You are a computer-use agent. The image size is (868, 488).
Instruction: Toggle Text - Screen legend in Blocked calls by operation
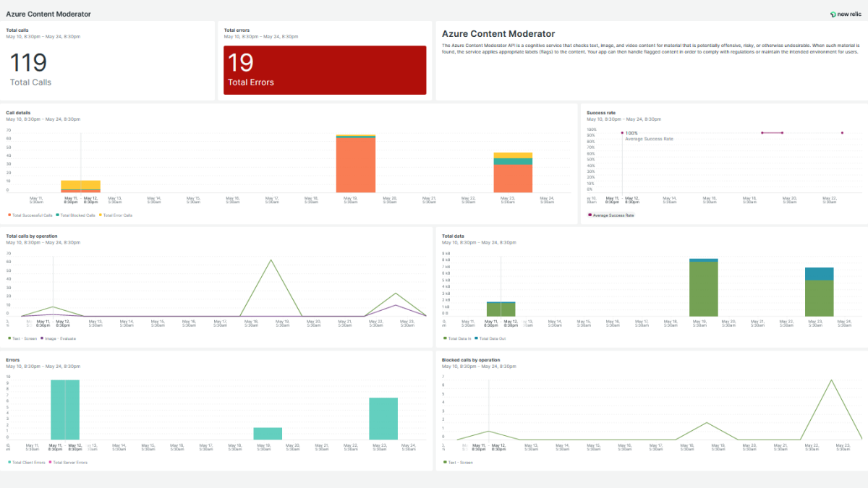[458, 462]
